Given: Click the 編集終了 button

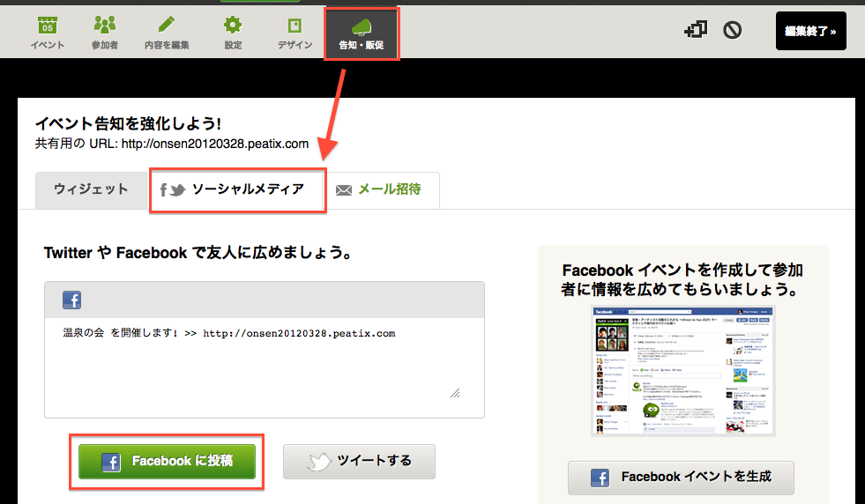Looking at the screenshot, I should click(810, 31).
